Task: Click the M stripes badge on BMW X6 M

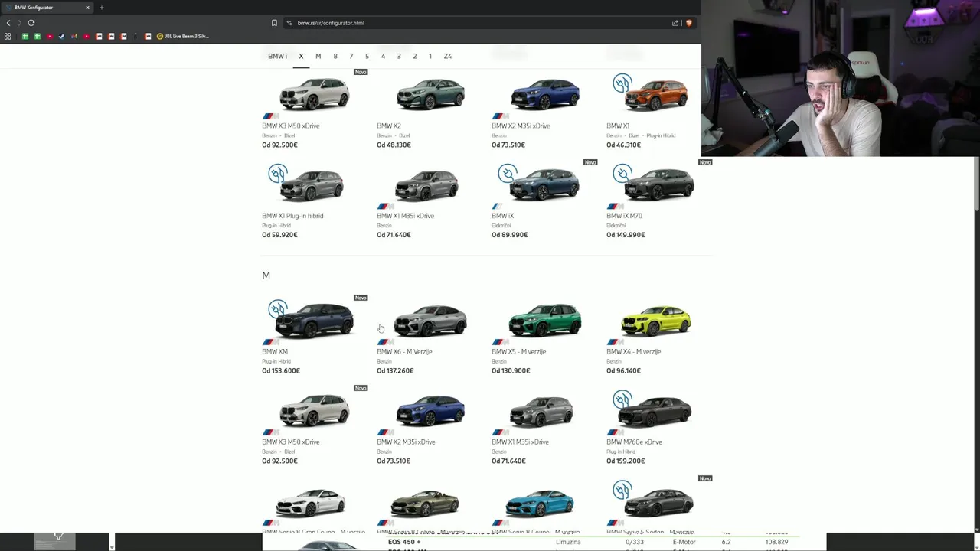Action: [x=385, y=342]
